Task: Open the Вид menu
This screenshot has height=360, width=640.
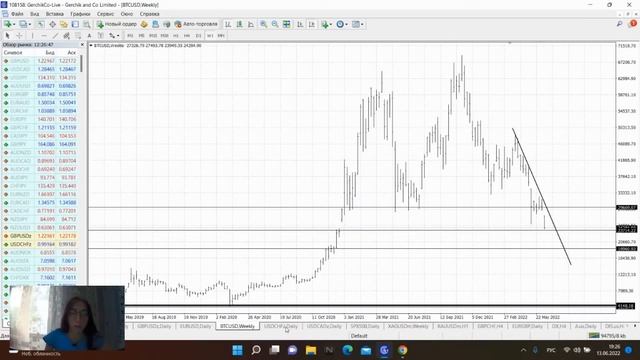Action: coord(35,14)
